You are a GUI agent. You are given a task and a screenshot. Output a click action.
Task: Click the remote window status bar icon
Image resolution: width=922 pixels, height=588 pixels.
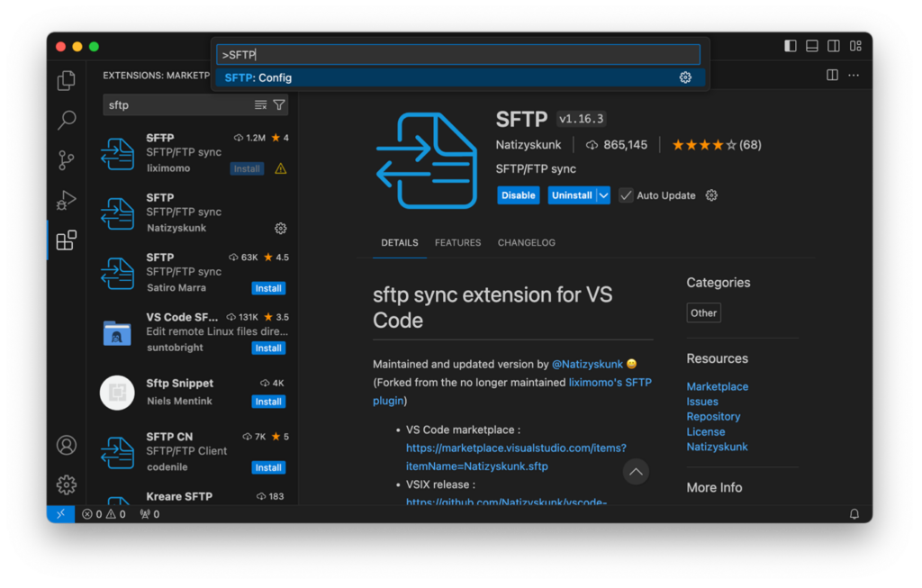pos(60,514)
